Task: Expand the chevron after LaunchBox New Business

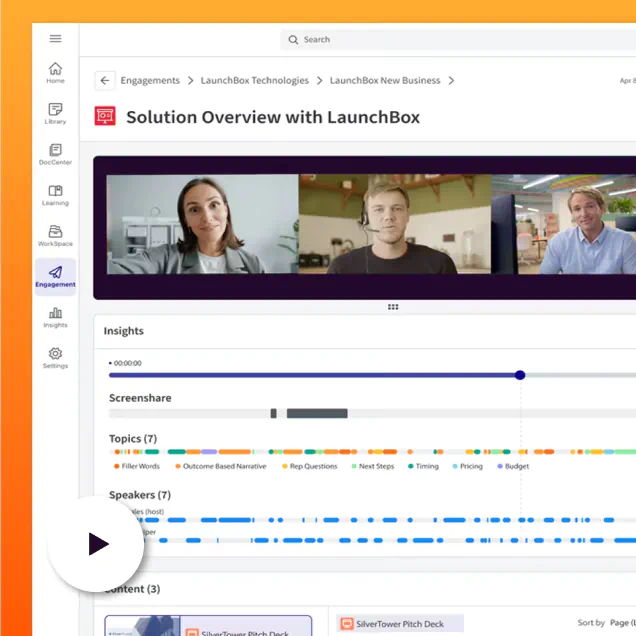Action: [452, 81]
